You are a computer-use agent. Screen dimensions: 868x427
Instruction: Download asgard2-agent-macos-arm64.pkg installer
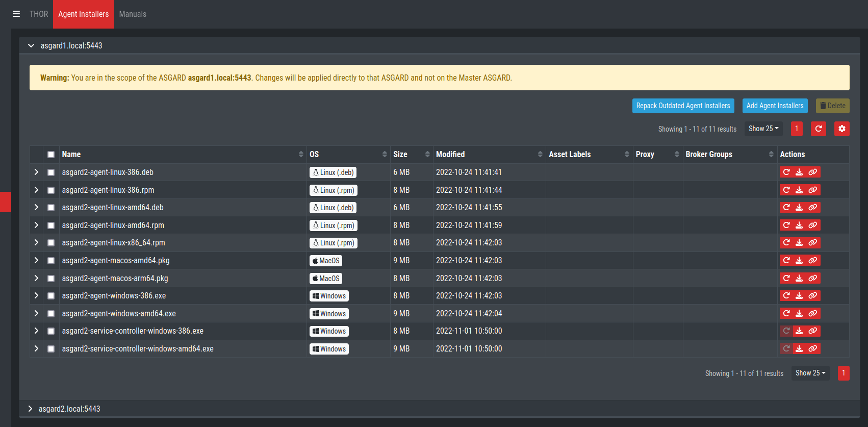[799, 279]
